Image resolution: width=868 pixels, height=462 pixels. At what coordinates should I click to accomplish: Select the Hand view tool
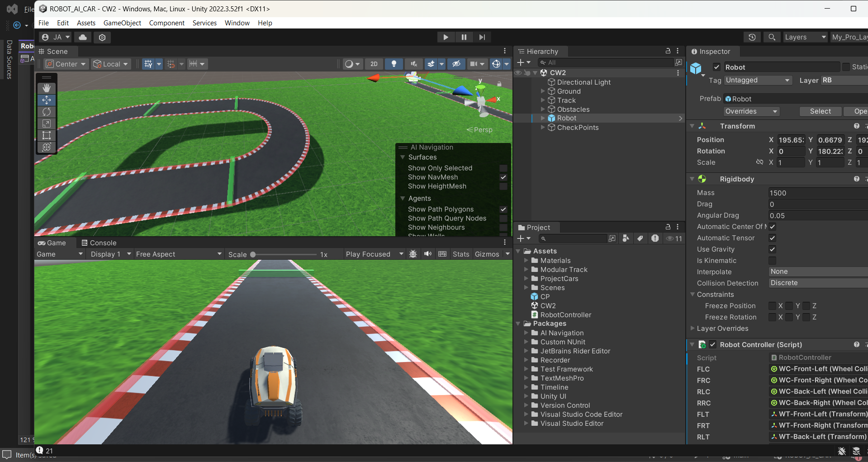47,88
